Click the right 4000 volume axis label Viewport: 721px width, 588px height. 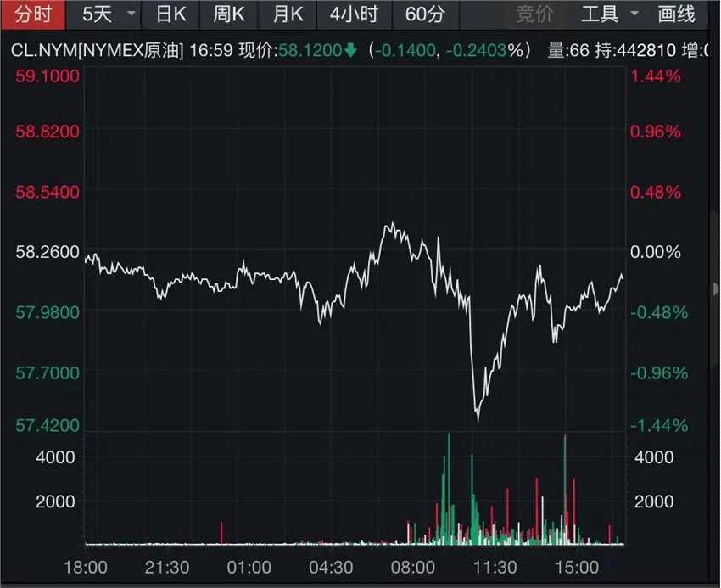click(654, 457)
